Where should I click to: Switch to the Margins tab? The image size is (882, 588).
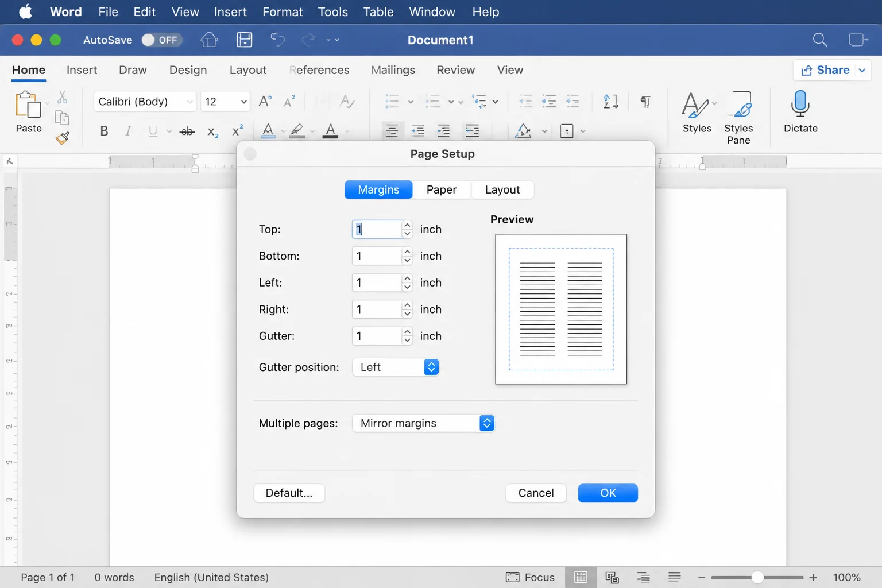378,189
